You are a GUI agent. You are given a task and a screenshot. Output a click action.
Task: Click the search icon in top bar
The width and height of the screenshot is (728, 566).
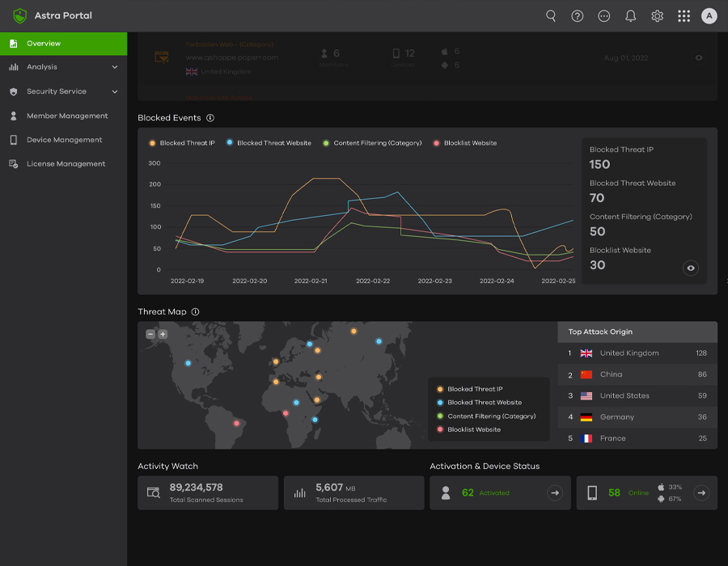[x=551, y=16]
